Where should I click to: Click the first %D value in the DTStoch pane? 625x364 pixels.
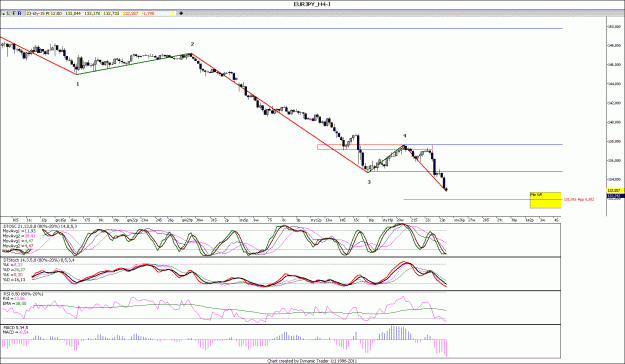pyautogui.click(x=20, y=270)
